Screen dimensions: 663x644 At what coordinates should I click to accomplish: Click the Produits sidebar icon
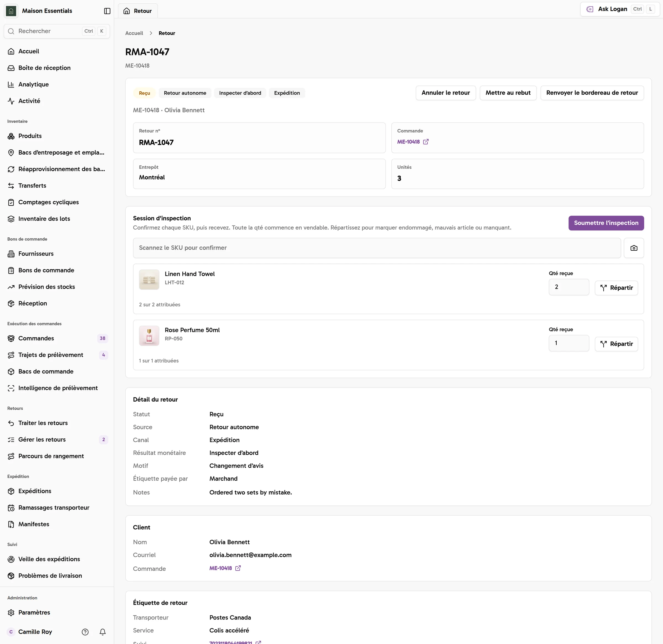point(11,136)
